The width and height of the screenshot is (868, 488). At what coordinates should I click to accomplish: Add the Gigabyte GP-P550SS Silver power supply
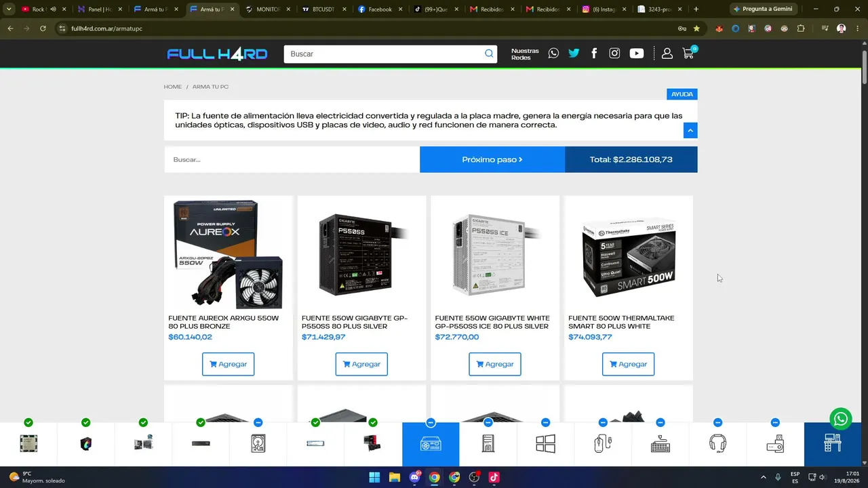(x=361, y=364)
